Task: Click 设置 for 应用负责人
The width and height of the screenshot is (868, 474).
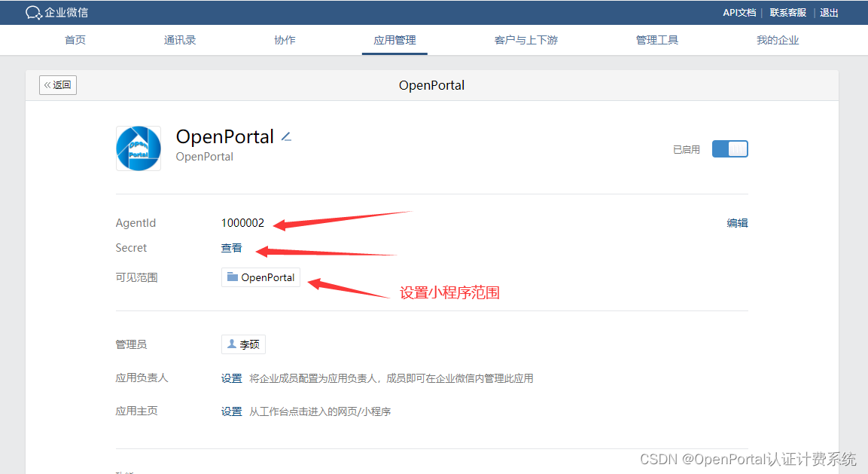Action: 231,378
